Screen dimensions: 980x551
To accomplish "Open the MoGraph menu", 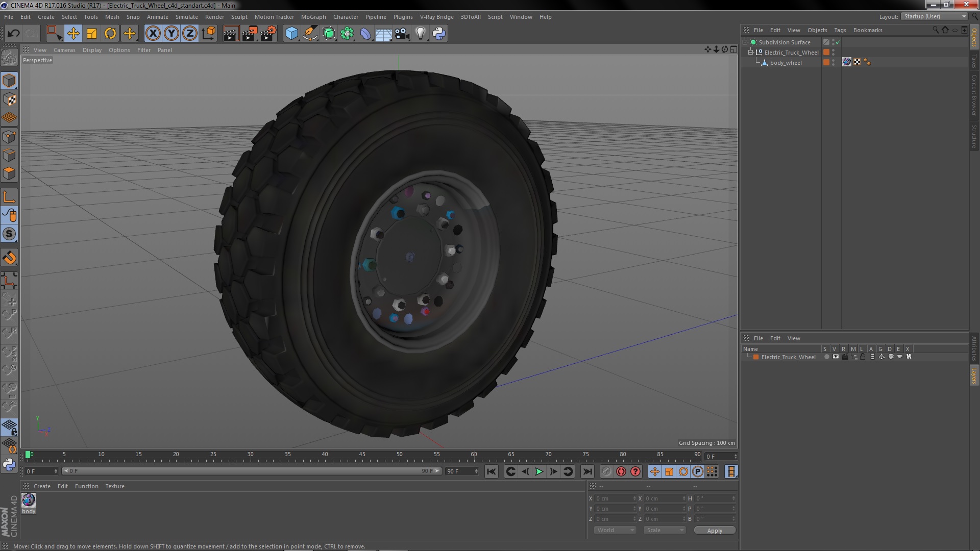I will coord(313,17).
